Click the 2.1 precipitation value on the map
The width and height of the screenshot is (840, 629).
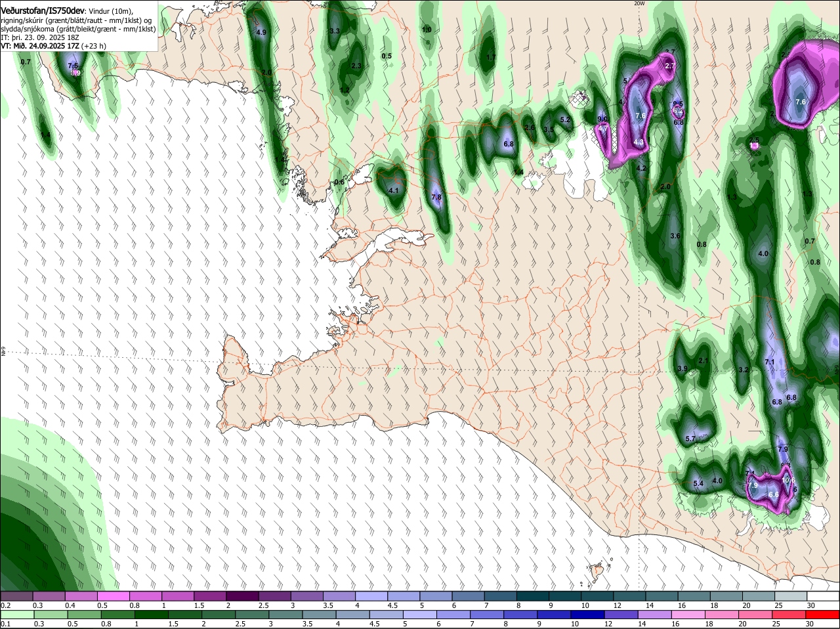(x=704, y=360)
